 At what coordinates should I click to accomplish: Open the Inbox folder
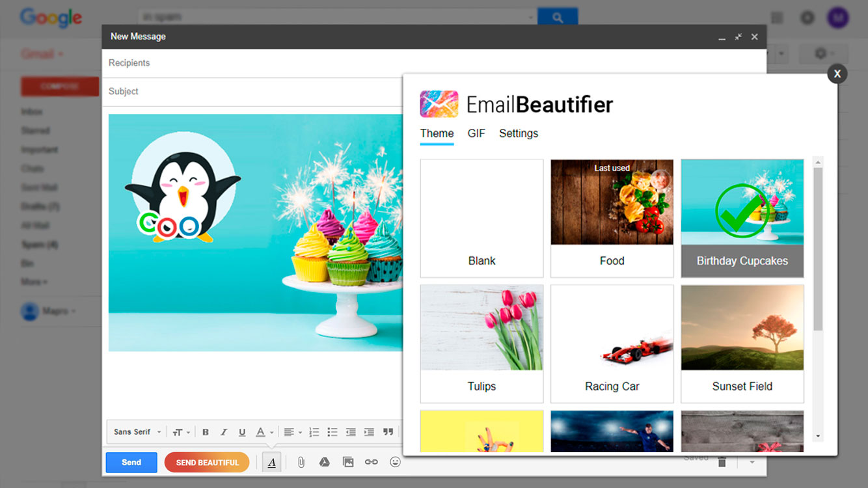[x=32, y=112]
